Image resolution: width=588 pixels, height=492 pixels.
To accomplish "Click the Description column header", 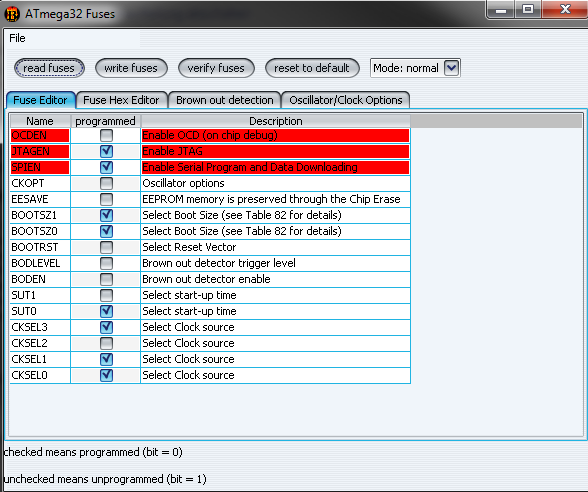I will click(x=276, y=121).
